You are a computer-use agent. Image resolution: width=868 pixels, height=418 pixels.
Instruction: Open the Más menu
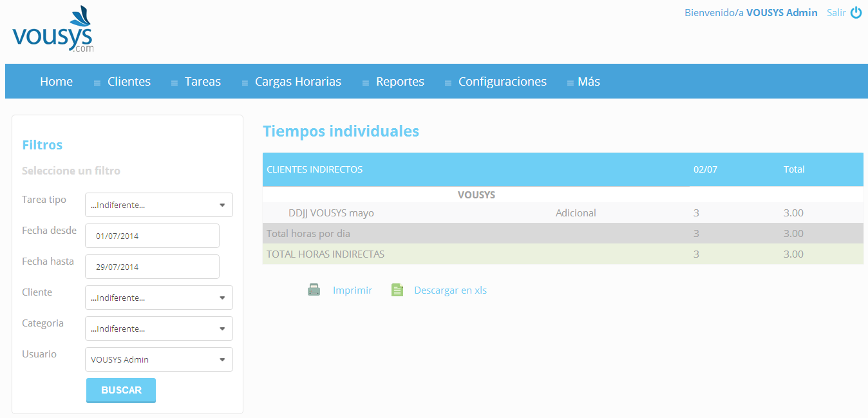pyautogui.click(x=589, y=82)
